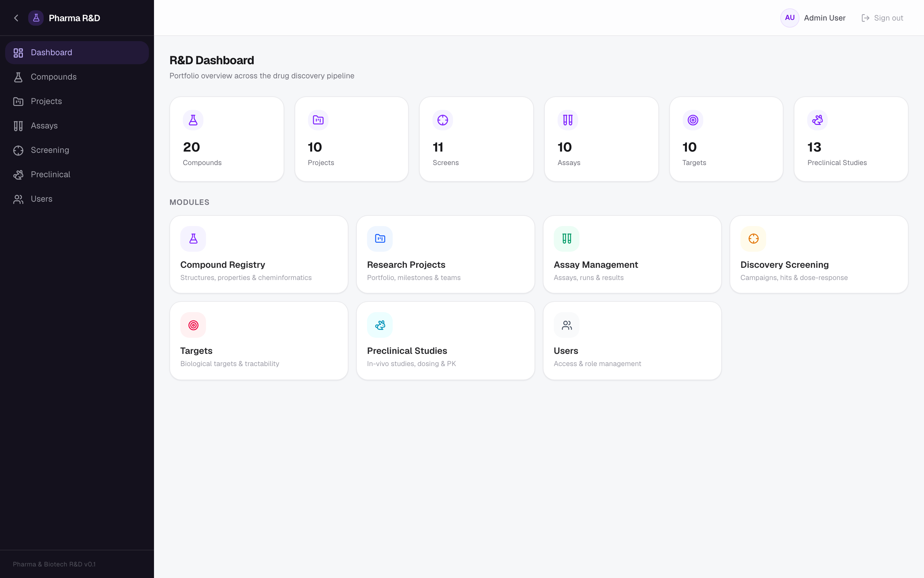Click Preclinical rabbit icon in sidebar
This screenshot has height=578, width=924.
pyautogui.click(x=18, y=175)
